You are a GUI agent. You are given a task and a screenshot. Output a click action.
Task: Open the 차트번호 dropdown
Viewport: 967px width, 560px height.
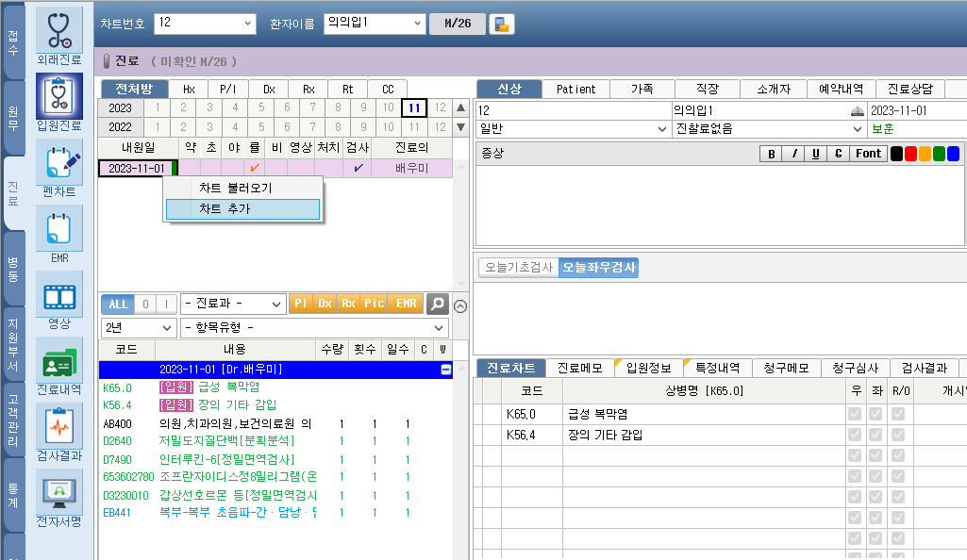click(x=248, y=23)
